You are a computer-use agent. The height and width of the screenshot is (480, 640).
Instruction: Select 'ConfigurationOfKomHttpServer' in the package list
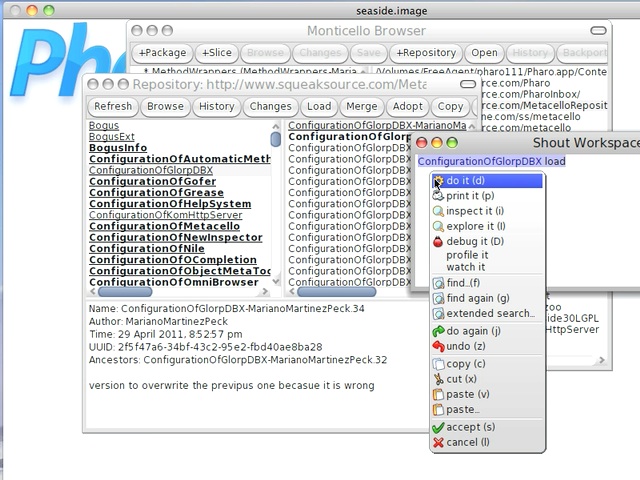(x=166, y=215)
